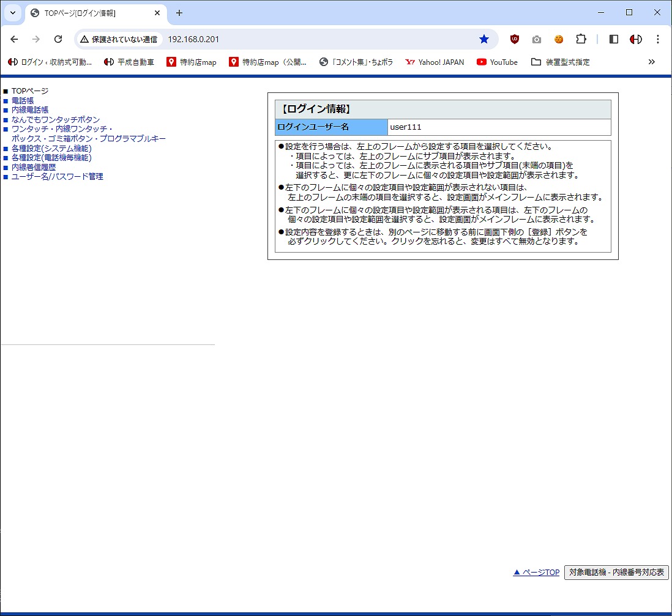Image resolution: width=672 pixels, height=616 pixels.
Task: Open the Extensions puzzle piece menu
Action: 581,39
